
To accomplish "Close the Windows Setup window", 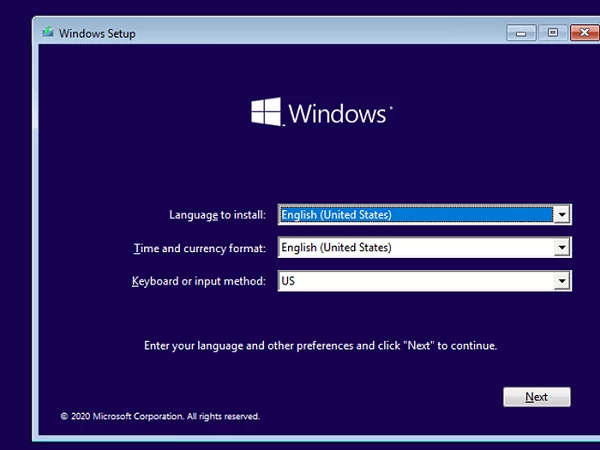I will 584,33.
